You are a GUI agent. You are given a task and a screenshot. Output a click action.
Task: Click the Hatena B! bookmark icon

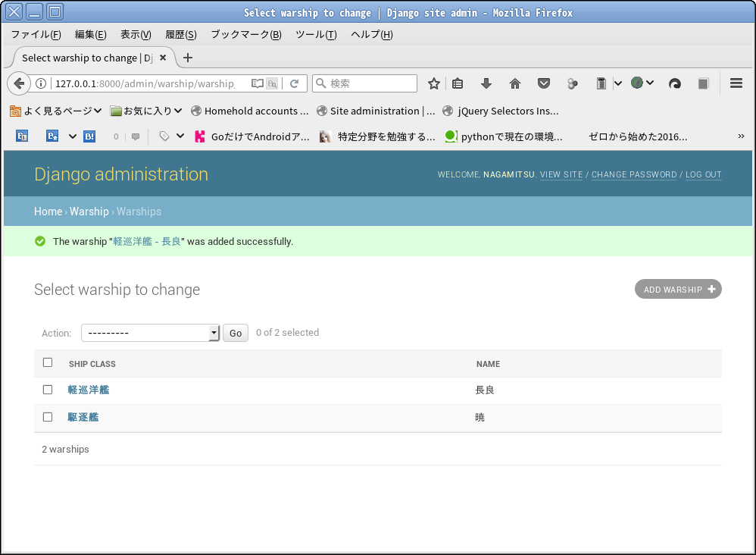click(x=89, y=136)
